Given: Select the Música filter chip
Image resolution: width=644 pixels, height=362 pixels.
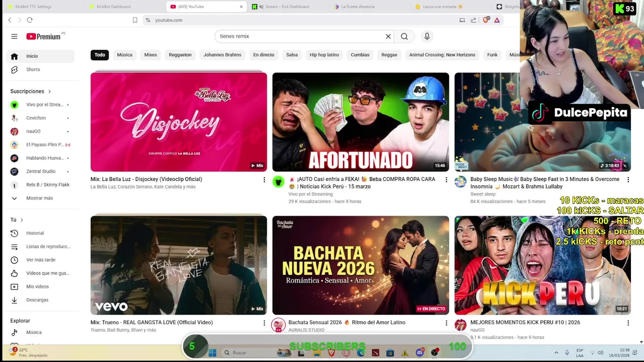Looking at the screenshot, I should (125, 55).
